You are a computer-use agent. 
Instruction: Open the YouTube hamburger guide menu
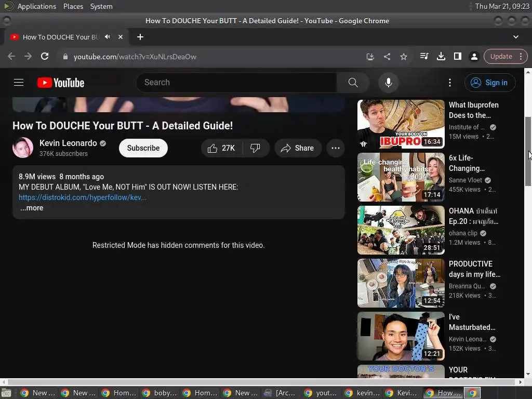19,83
